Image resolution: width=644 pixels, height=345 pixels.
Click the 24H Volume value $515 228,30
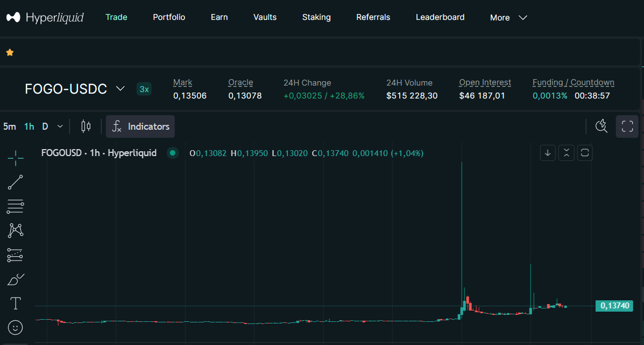click(x=412, y=96)
